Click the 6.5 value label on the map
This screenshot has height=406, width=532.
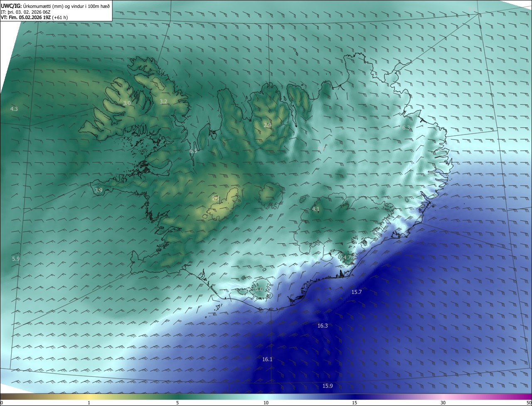tap(193, 151)
